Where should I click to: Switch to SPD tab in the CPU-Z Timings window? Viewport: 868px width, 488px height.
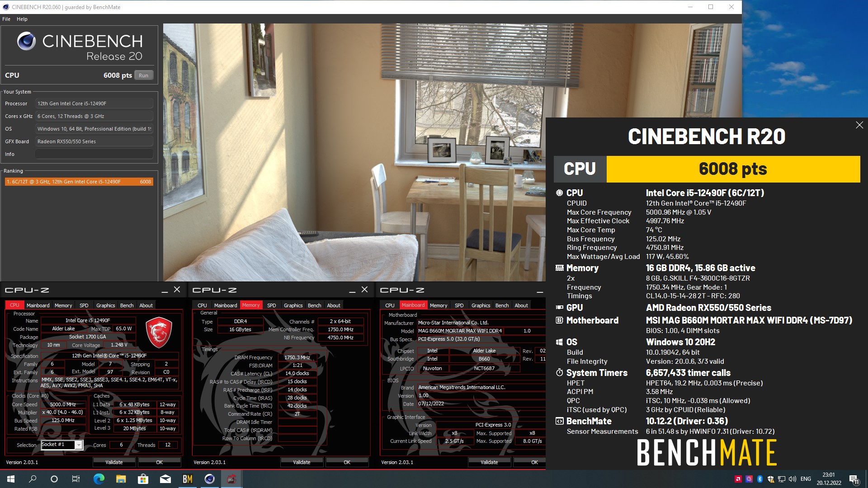pyautogui.click(x=271, y=305)
